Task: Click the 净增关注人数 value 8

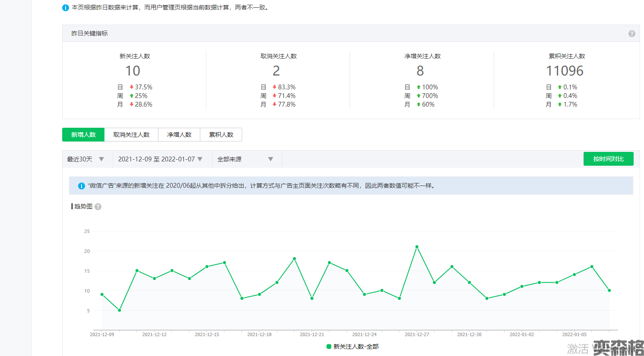Action: (420, 71)
